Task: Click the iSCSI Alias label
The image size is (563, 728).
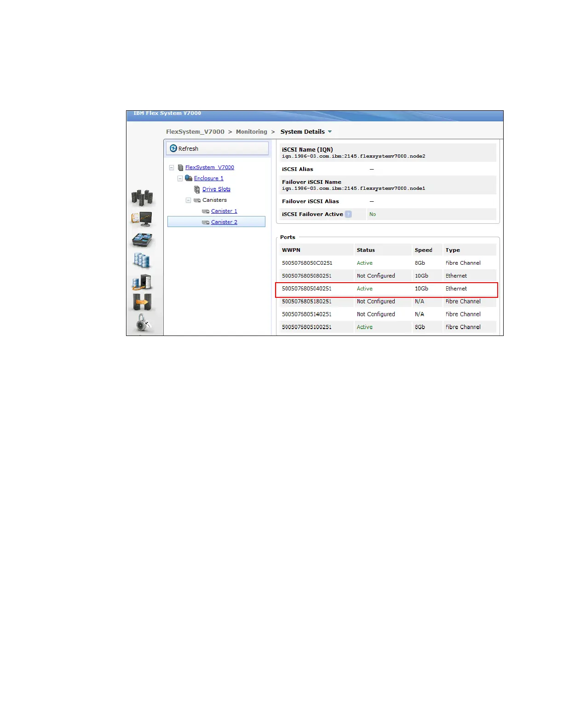Action: tap(298, 169)
